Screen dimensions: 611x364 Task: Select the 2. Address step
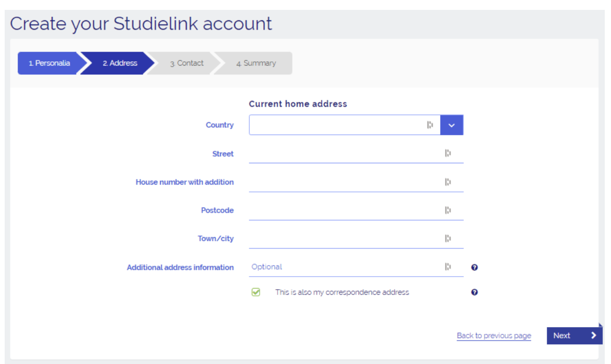point(120,63)
